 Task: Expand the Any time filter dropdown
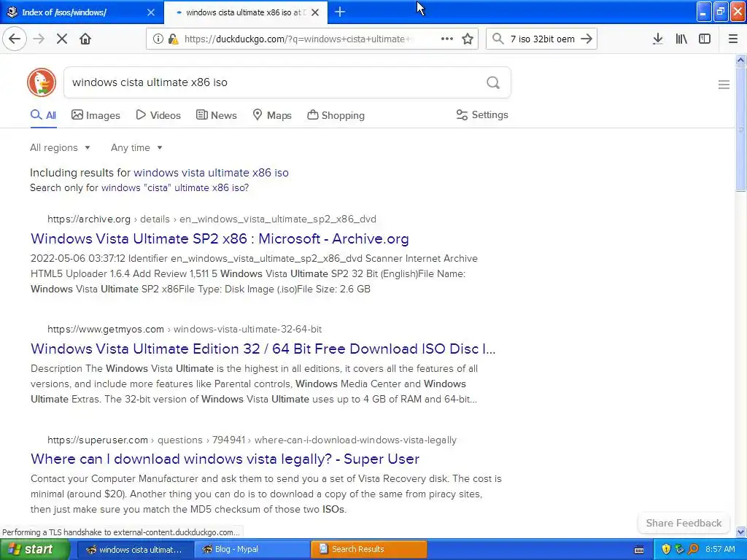pyautogui.click(x=136, y=147)
